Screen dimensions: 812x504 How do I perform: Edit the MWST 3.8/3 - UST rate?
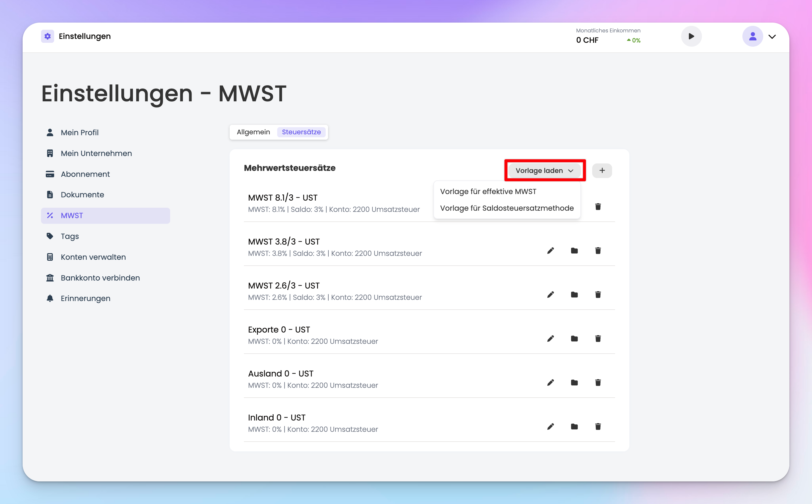pyautogui.click(x=551, y=251)
